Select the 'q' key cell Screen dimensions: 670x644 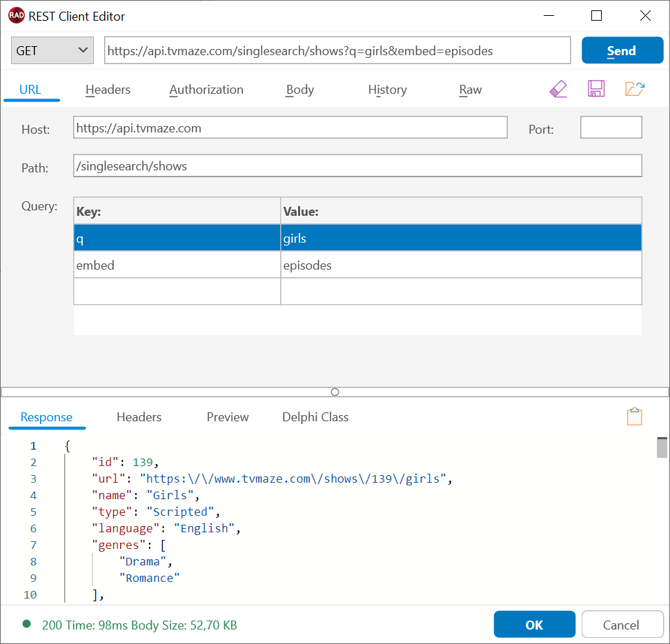(177, 238)
